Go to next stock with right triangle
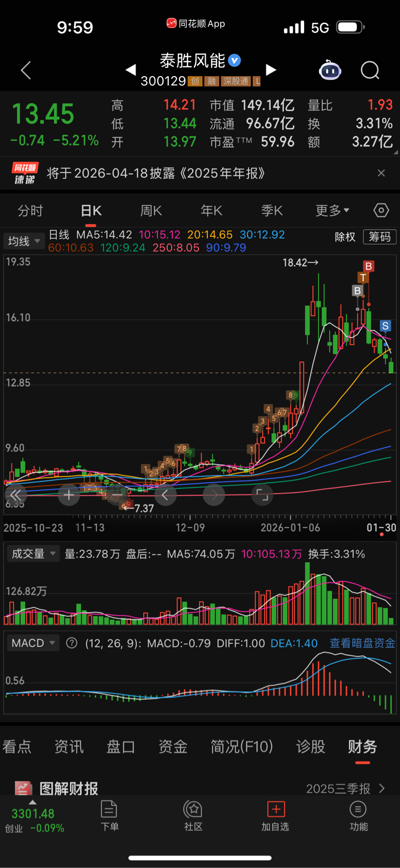The height and width of the screenshot is (868, 400). click(271, 69)
